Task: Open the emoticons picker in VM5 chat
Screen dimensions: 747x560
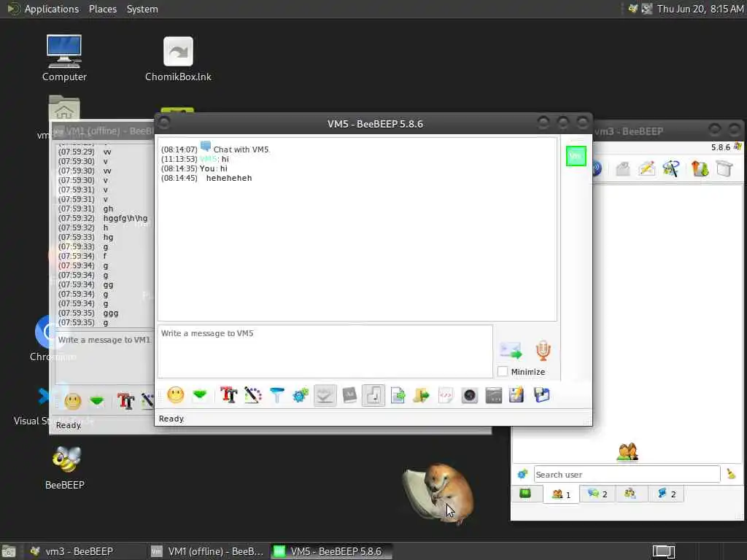Action: pyautogui.click(x=175, y=395)
